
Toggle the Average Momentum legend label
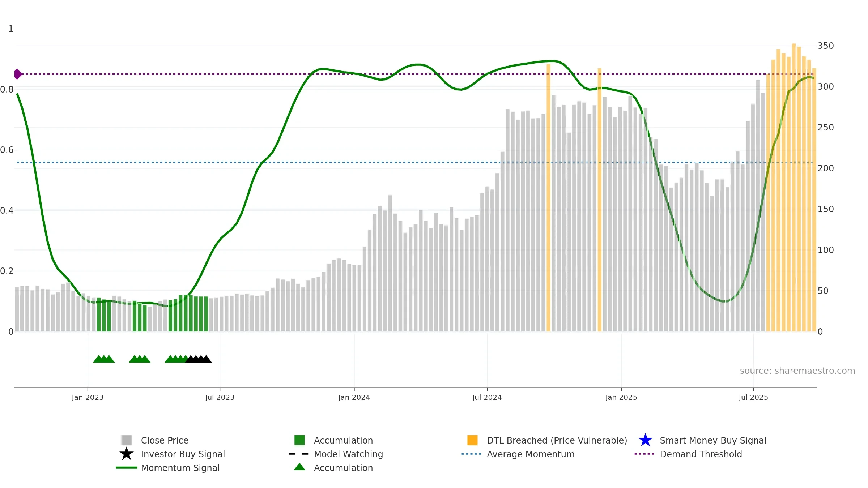pyautogui.click(x=531, y=454)
